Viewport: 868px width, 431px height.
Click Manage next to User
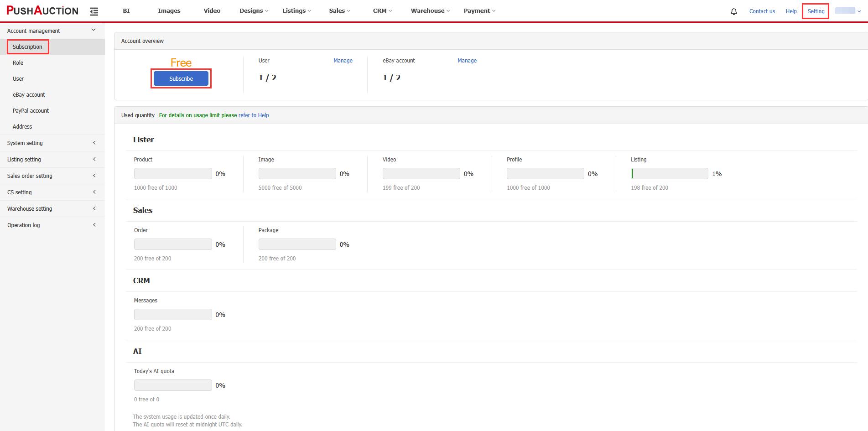[343, 61]
